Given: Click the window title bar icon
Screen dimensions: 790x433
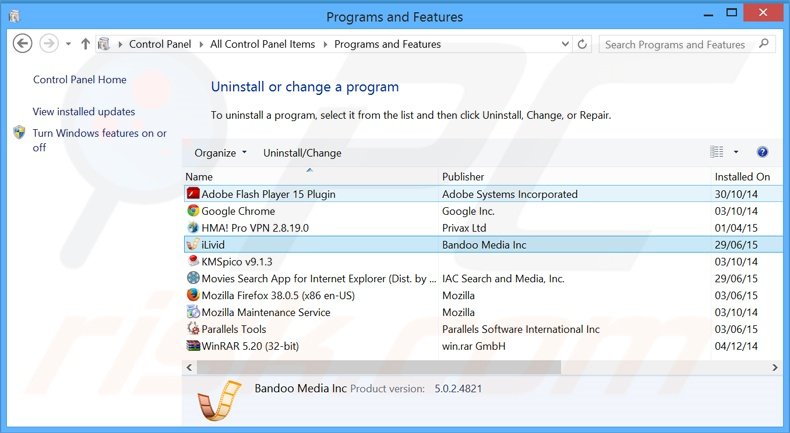Looking at the screenshot, I should [15, 17].
